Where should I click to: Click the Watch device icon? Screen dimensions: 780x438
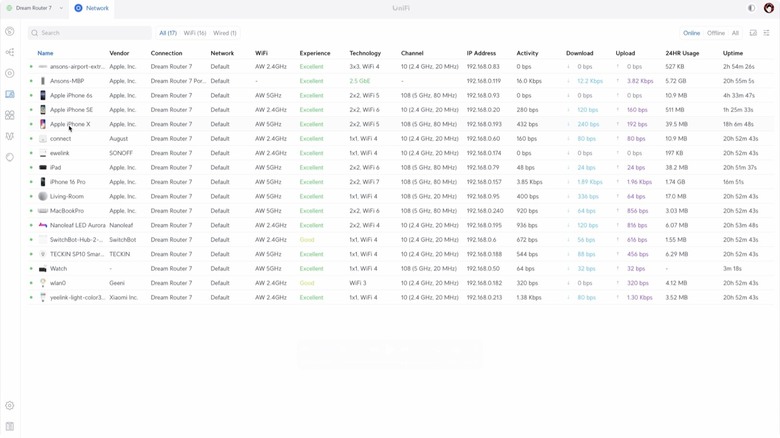pyautogui.click(x=43, y=268)
